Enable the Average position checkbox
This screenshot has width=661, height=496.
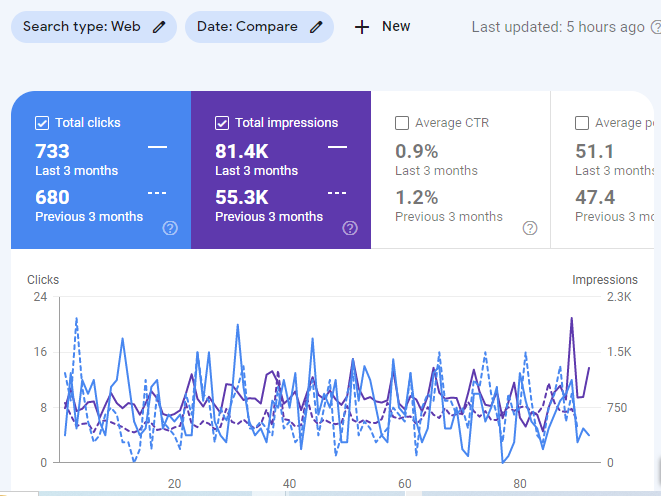point(582,123)
